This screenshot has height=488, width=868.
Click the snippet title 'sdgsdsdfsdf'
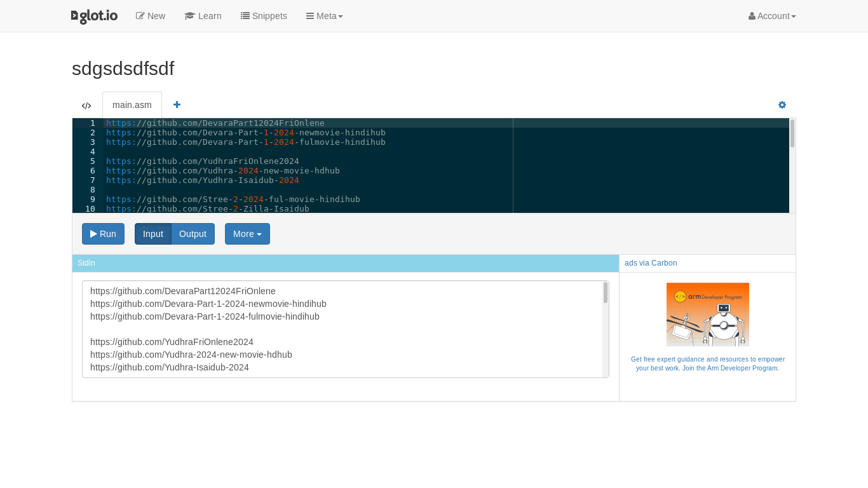[123, 69]
